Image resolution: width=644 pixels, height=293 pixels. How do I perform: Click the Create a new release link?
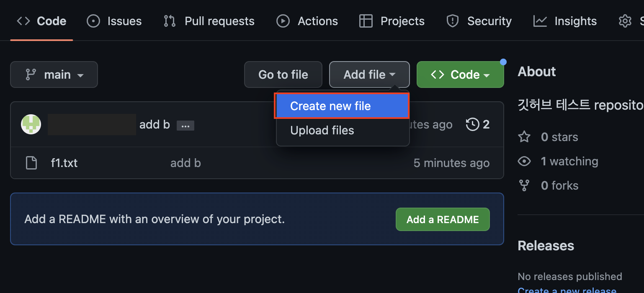[x=567, y=290]
